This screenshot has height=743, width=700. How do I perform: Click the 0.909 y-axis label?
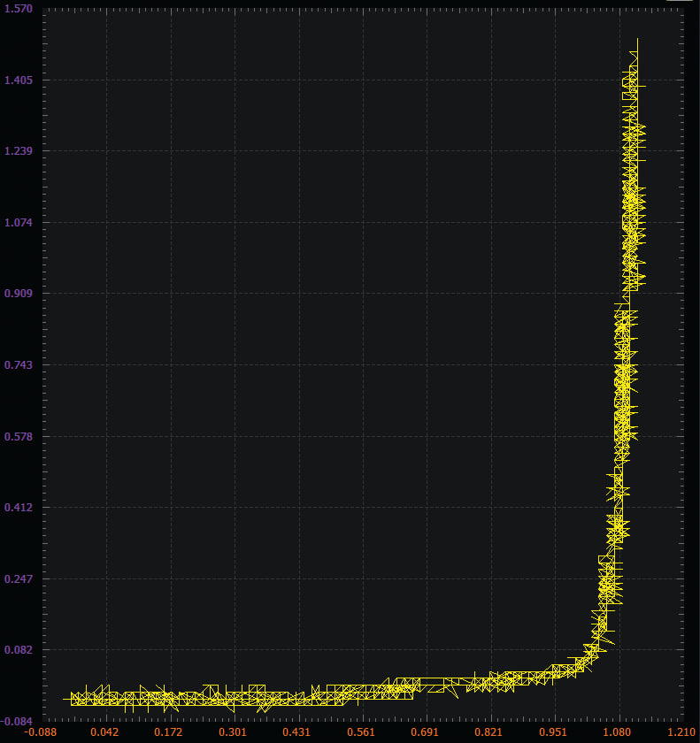point(19,294)
